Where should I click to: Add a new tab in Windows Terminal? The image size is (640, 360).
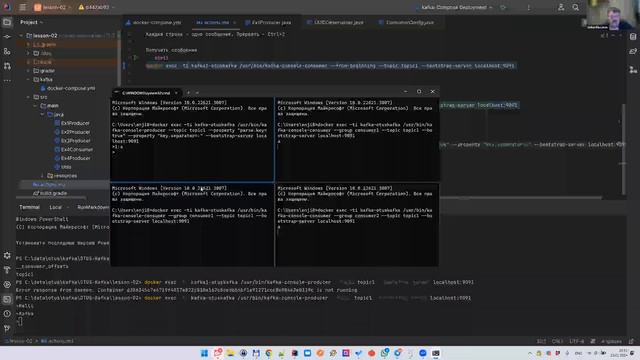[188, 93]
